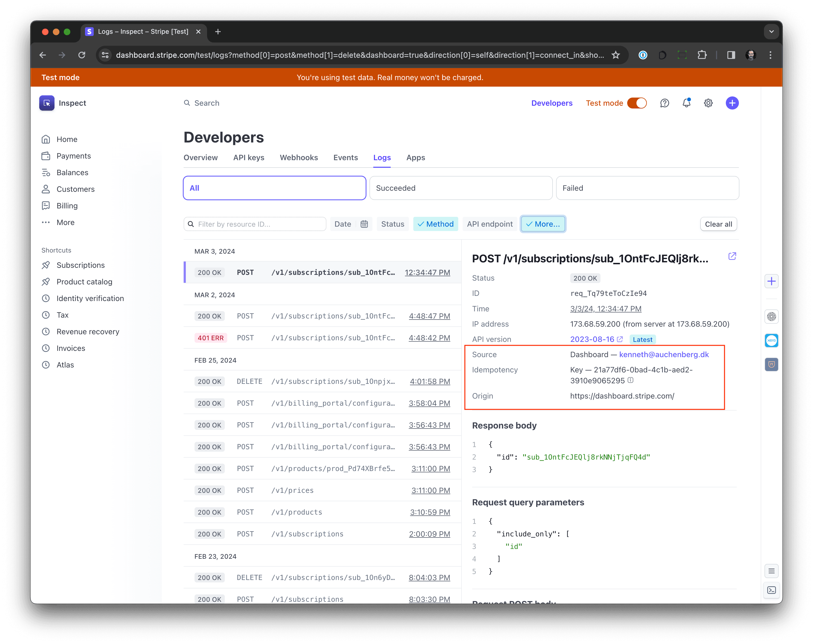The width and height of the screenshot is (813, 644).
Task: Open the Chrome profile avatar
Action: pyautogui.click(x=750, y=55)
